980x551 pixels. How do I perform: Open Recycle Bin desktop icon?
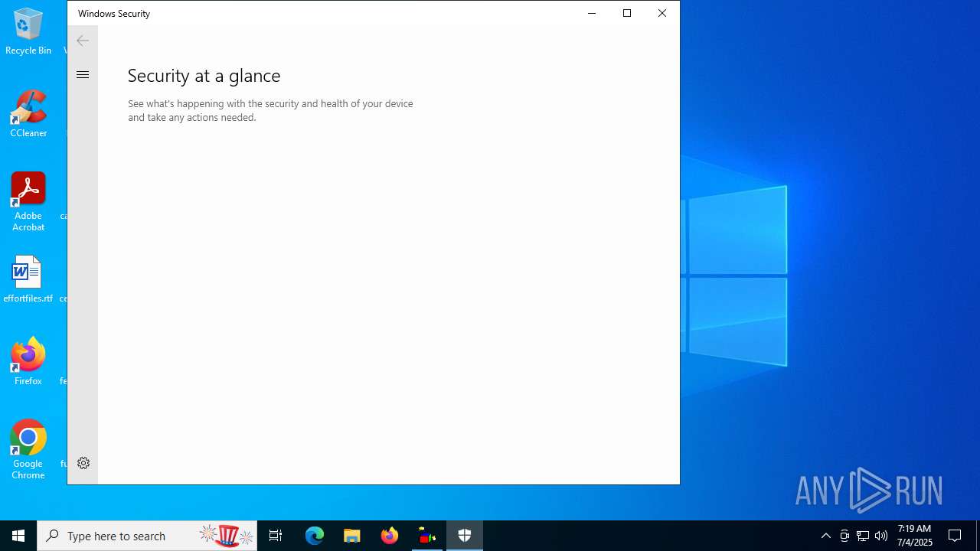[x=28, y=32]
